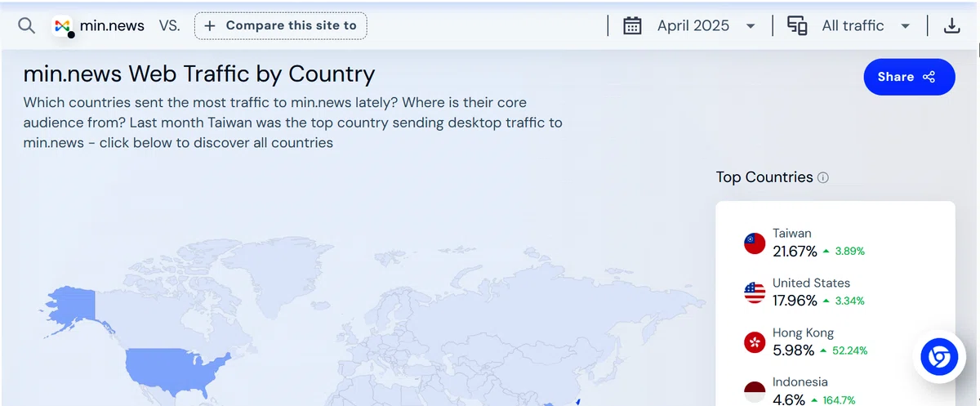980x406 pixels.
Task: Click the search magnifier icon
Action: point(27,25)
